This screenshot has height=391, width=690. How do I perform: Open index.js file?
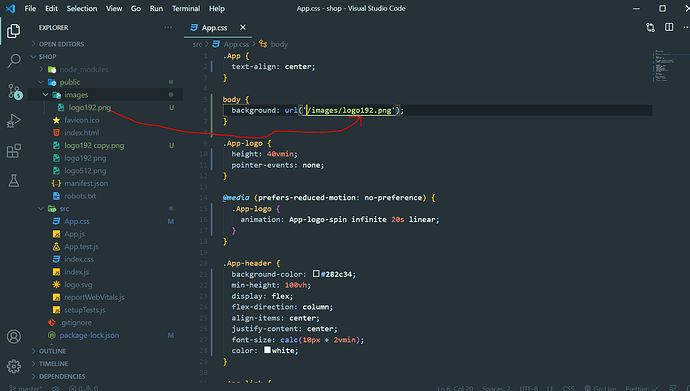[76, 272]
